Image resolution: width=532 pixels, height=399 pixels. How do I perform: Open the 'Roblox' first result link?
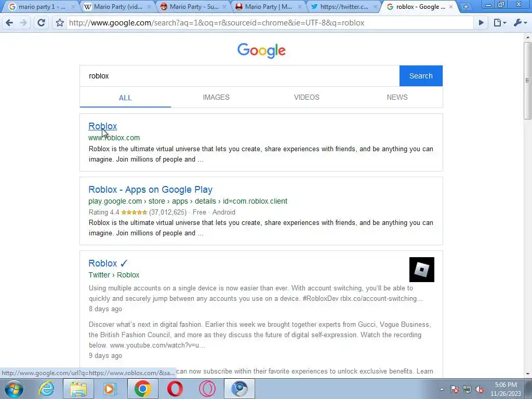(x=102, y=126)
